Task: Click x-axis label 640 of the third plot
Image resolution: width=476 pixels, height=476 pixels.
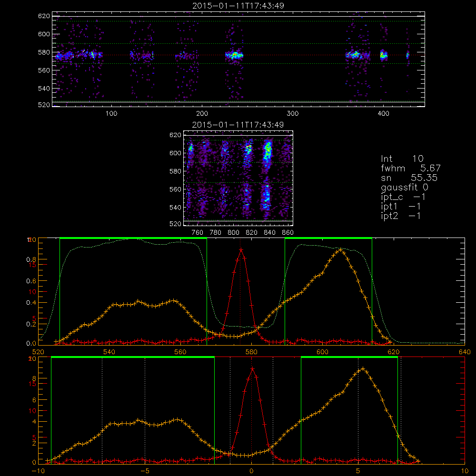Action: pyautogui.click(x=465, y=352)
